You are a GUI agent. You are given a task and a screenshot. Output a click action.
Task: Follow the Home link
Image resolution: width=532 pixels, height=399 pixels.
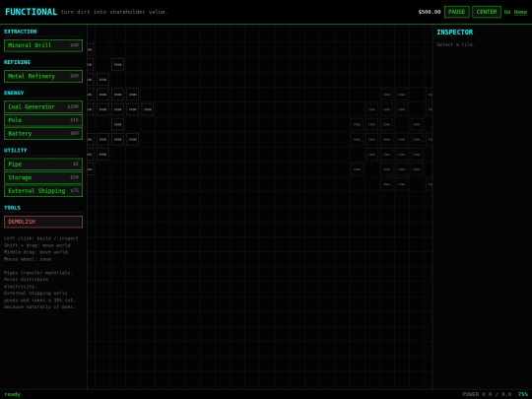pyautogui.click(x=520, y=12)
